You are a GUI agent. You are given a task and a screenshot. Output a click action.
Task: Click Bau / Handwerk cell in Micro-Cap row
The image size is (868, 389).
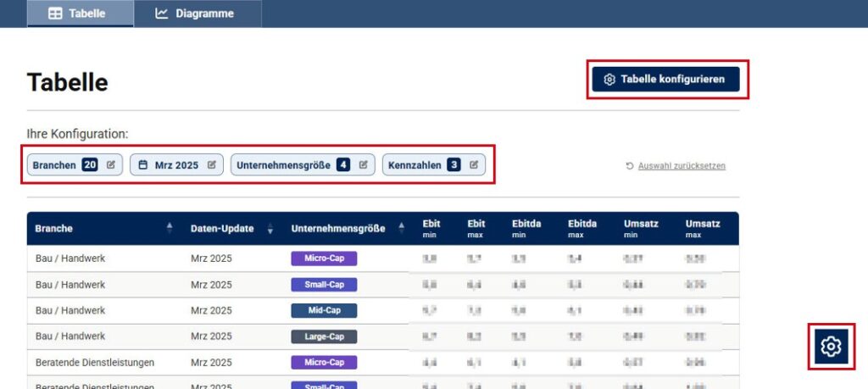[x=70, y=258]
